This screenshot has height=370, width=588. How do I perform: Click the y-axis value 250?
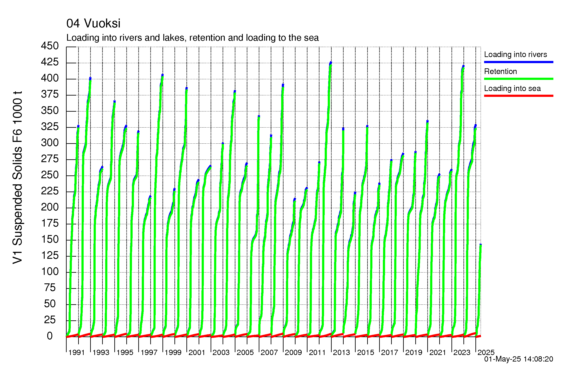pyautogui.click(x=50, y=175)
